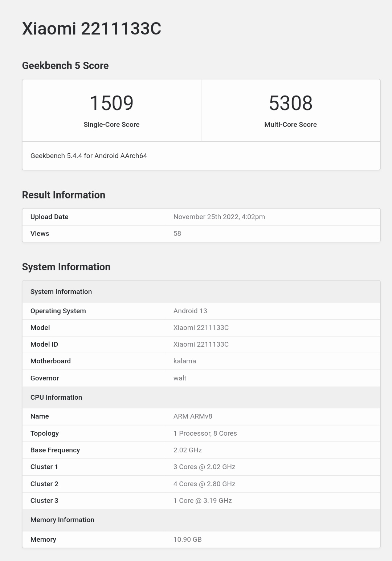Select the motherboard value 'kalama'
The image size is (392, 561).
(x=185, y=361)
